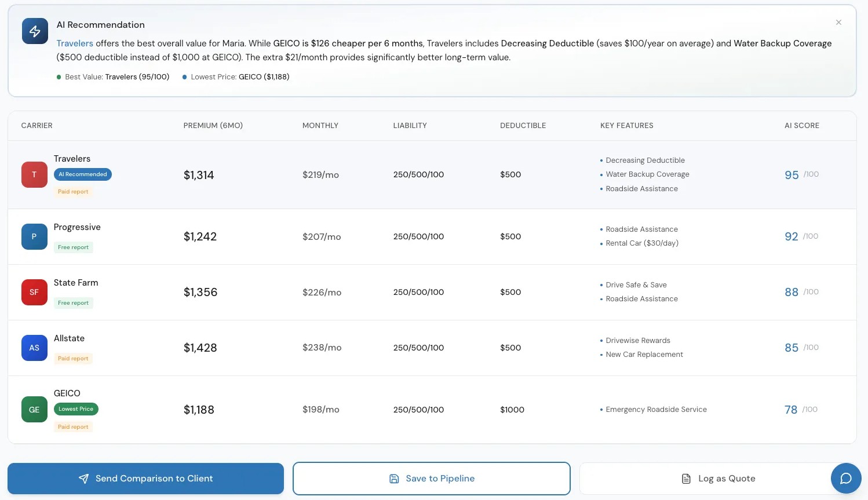Click the AI Recommendation heading

pos(101,25)
